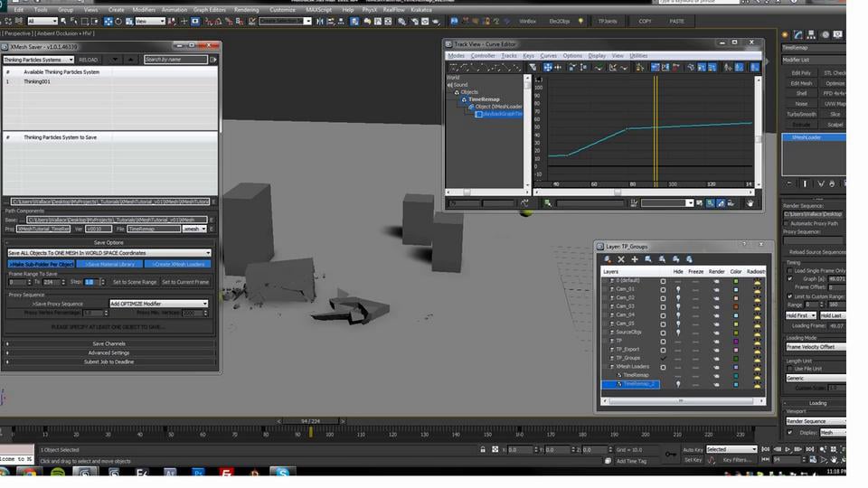Toggle Automatic Proxy Path checkbox

click(x=786, y=223)
